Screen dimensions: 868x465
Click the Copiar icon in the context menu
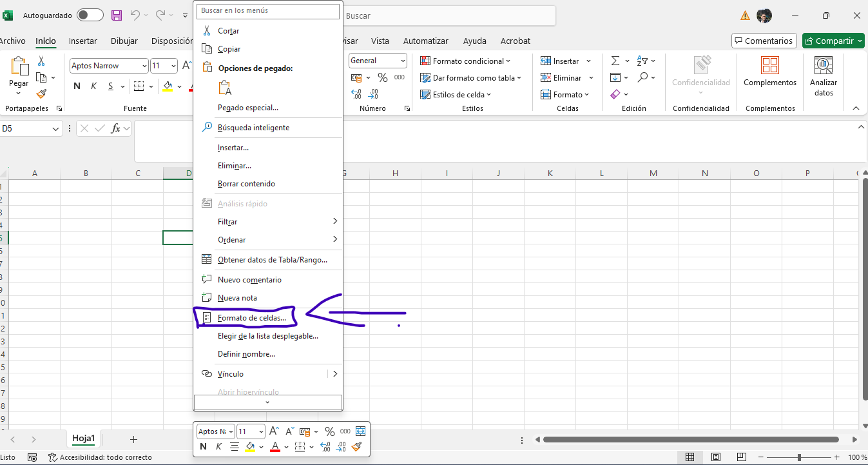pyautogui.click(x=207, y=48)
